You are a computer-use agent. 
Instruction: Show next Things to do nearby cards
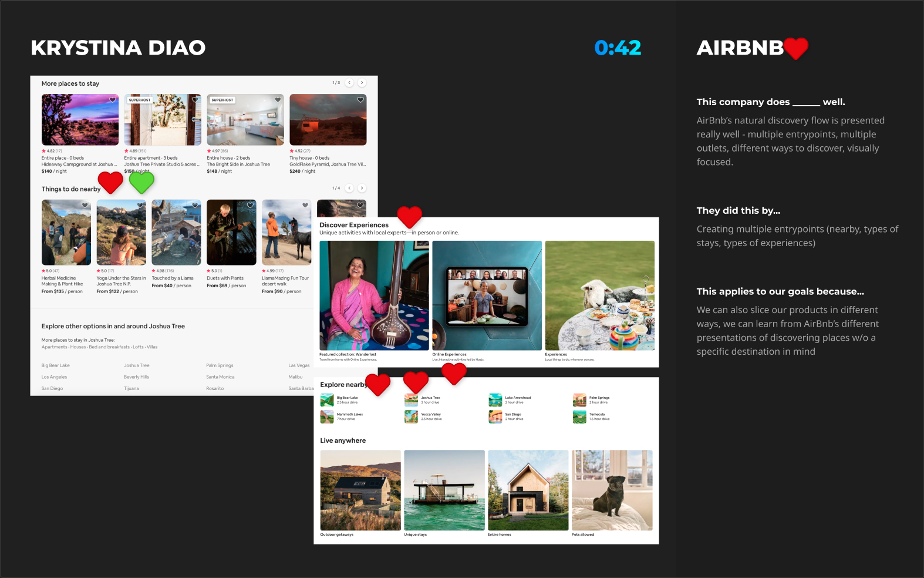[x=362, y=188]
